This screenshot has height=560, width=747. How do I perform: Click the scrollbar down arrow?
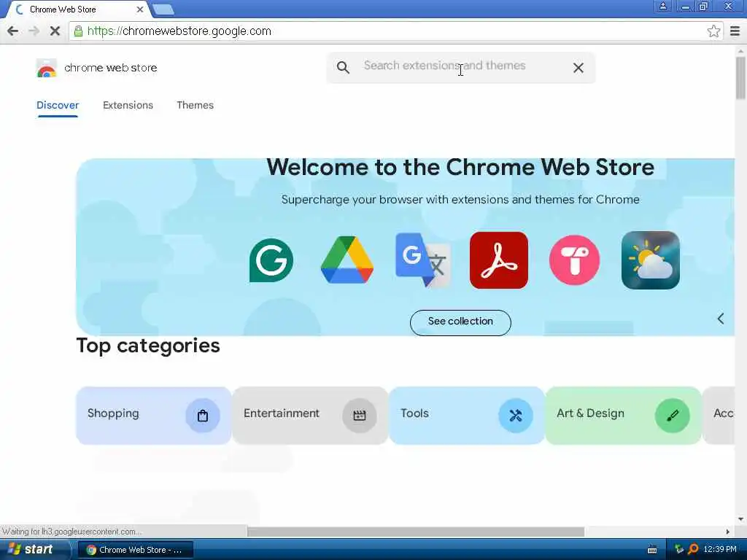[x=740, y=519]
